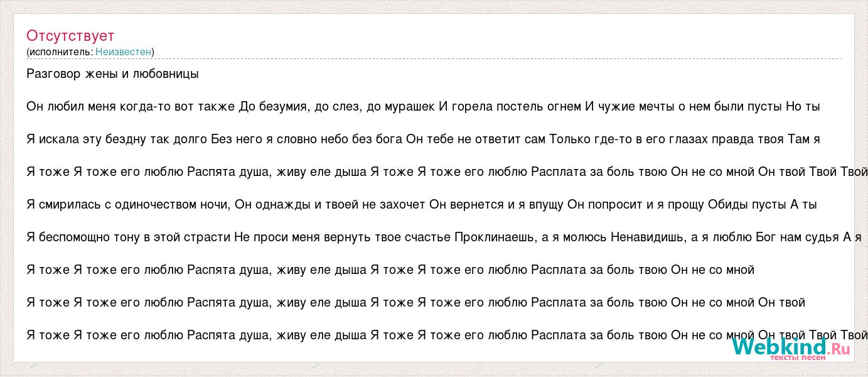Click the chorus line ending Он не со мной
Viewport: 868px width, 377px height.
pyautogui.click(x=390, y=270)
